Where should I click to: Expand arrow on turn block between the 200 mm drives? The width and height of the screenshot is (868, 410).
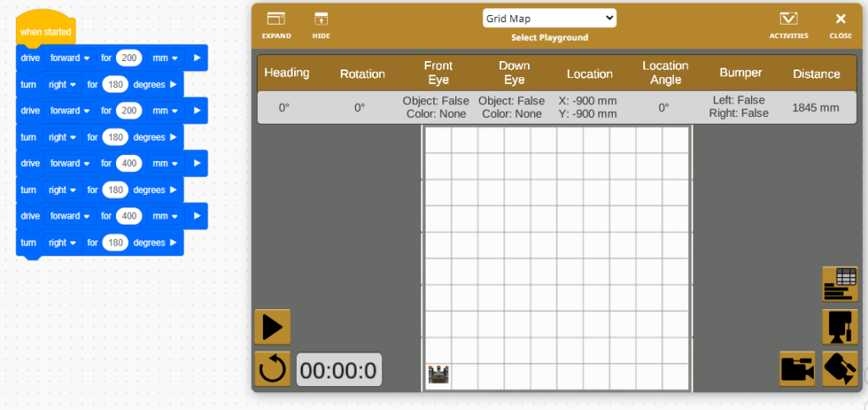(x=173, y=85)
